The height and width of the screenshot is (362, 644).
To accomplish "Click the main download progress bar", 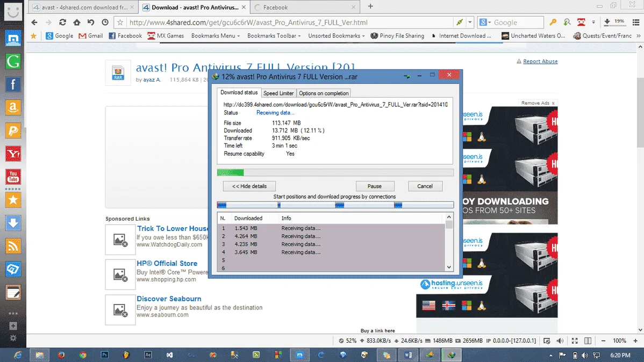I will coord(335,173).
